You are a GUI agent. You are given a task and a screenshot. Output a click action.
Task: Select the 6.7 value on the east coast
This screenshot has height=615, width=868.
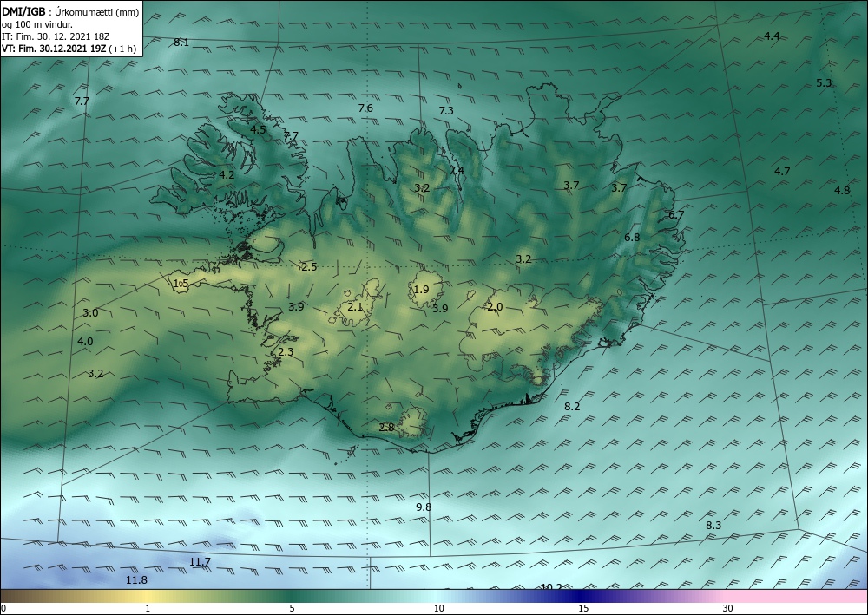[x=676, y=215]
